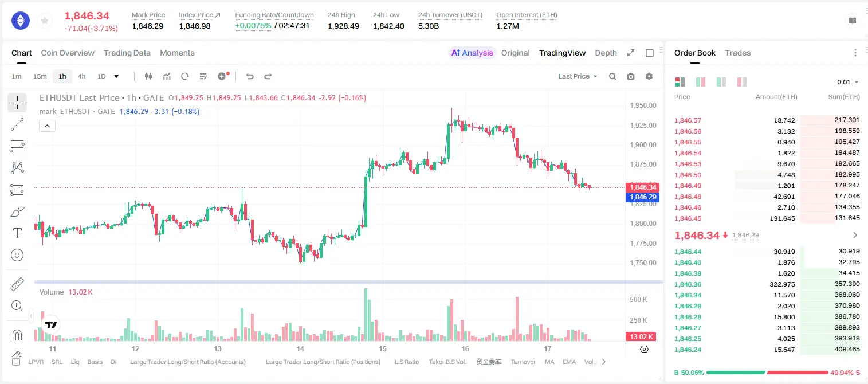Select the 4h timeframe button
The height and width of the screenshot is (384, 868).
point(82,76)
